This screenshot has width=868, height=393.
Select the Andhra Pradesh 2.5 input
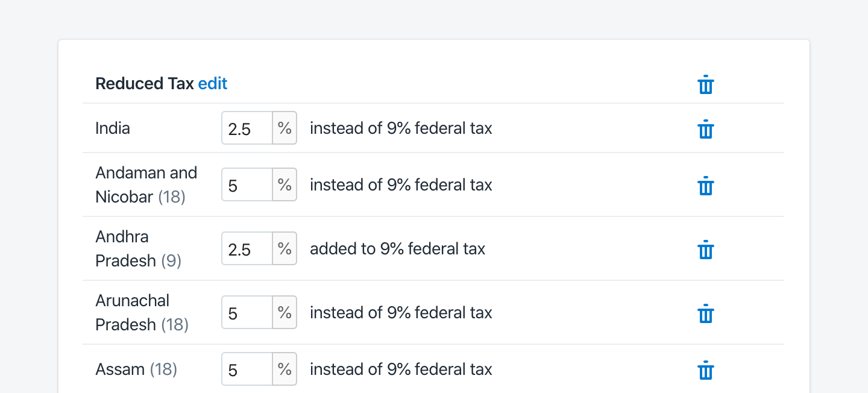coord(246,248)
